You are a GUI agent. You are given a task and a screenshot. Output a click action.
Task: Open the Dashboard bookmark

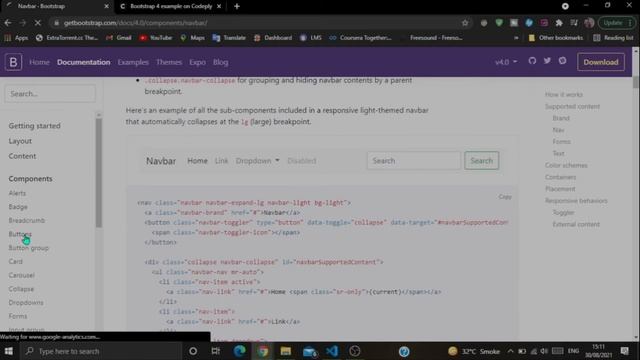pos(273,38)
